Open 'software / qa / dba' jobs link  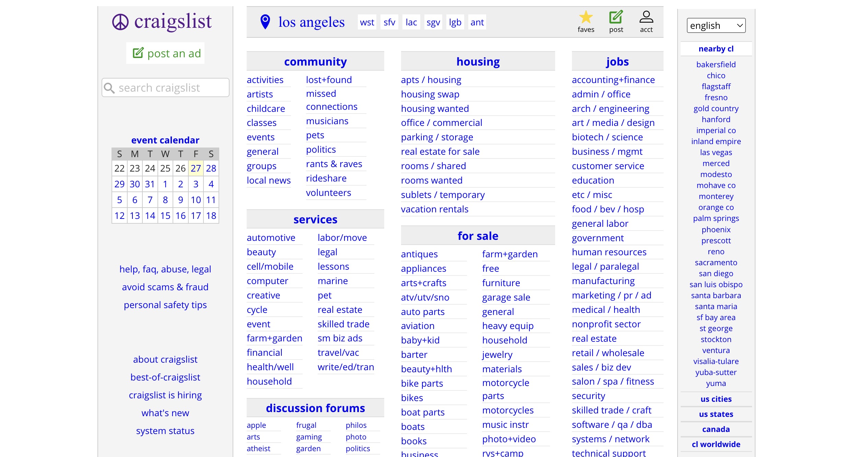pyautogui.click(x=612, y=425)
